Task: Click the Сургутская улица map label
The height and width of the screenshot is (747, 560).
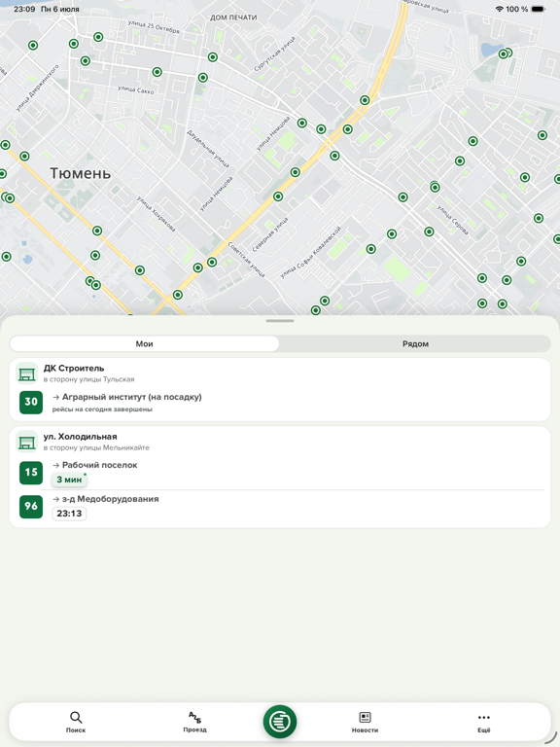Action: pos(275,53)
